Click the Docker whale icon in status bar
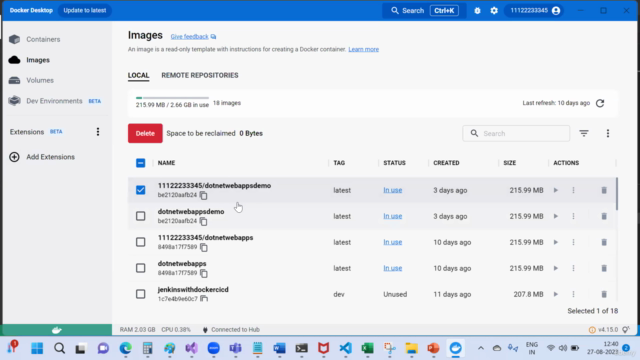 point(57,330)
